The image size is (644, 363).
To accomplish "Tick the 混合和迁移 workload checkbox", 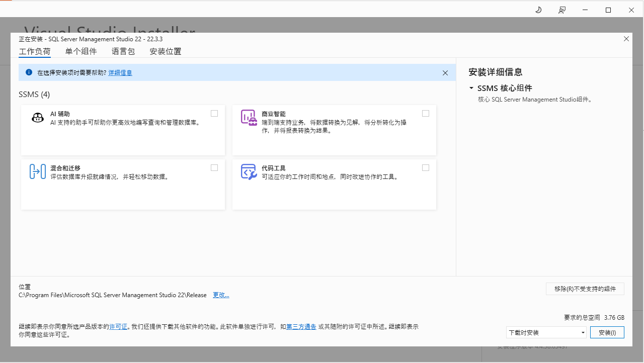I will coord(214,168).
